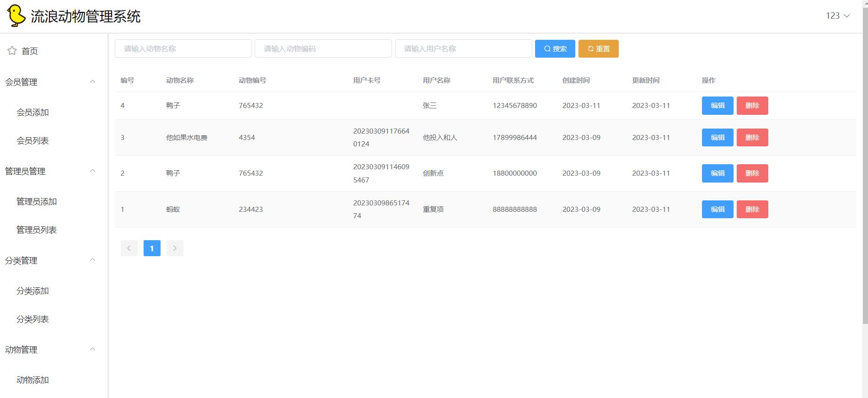This screenshot has width=868, height=398.
Task: Click card number 2023030986517474
Action: (x=381, y=210)
